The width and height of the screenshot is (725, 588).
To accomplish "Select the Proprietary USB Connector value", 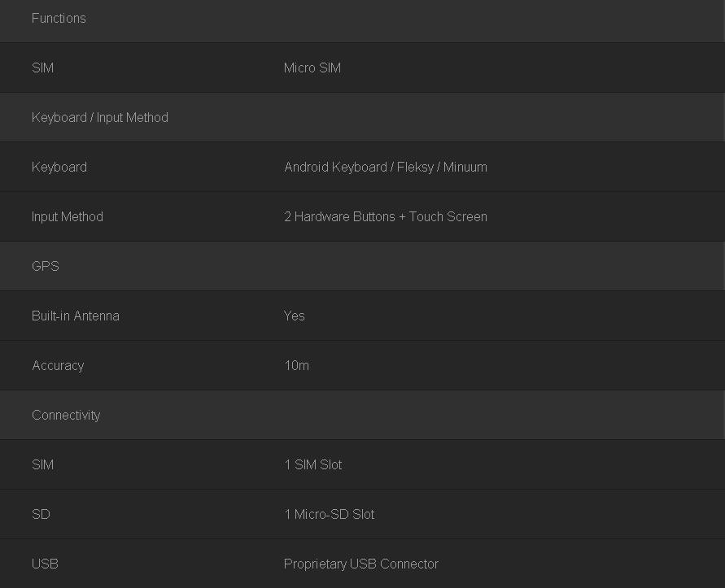I will click(x=361, y=564).
